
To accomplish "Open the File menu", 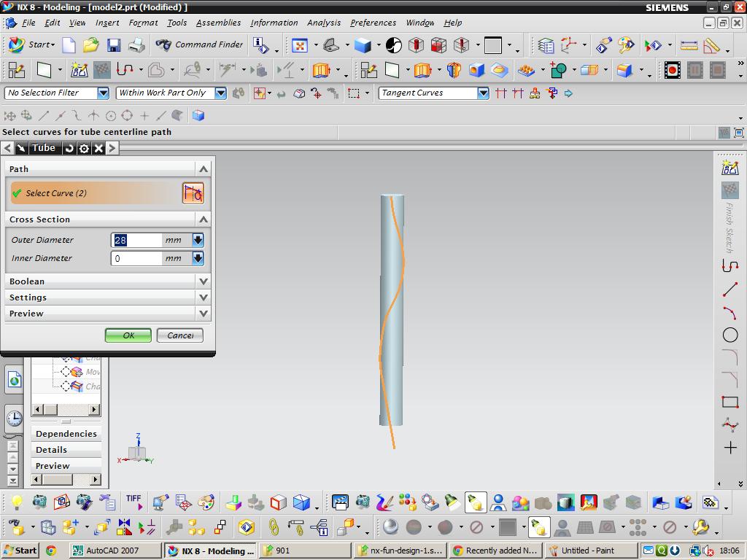I will [28, 23].
